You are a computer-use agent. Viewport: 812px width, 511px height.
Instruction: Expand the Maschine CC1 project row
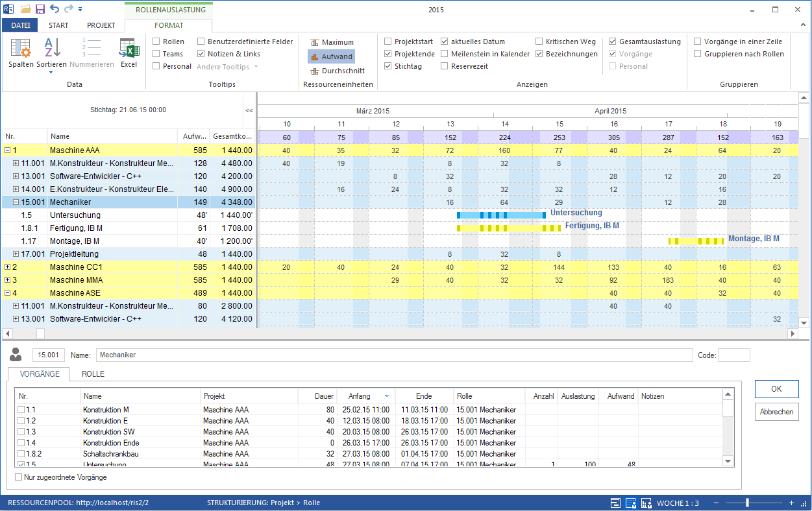[7, 267]
